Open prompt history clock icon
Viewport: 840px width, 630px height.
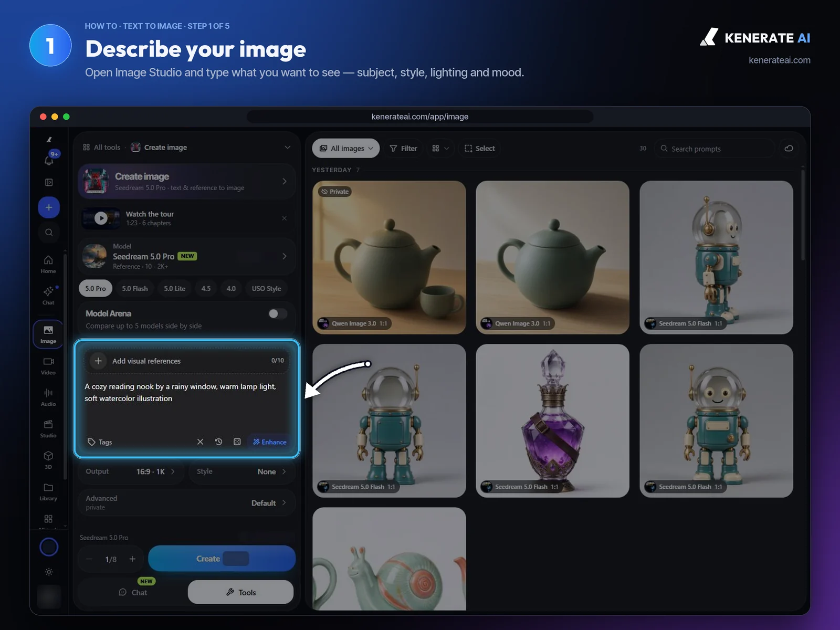pyautogui.click(x=218, y=442)
